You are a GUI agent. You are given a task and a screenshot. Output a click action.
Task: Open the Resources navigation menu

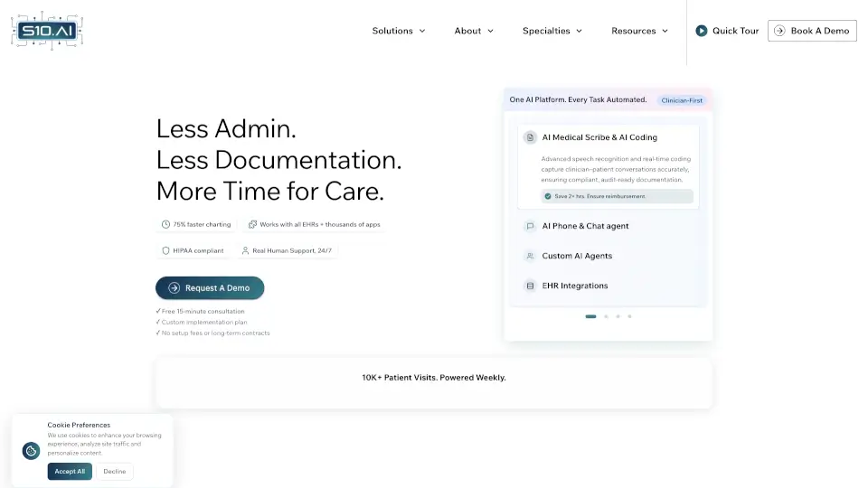(x=639, y=31)
